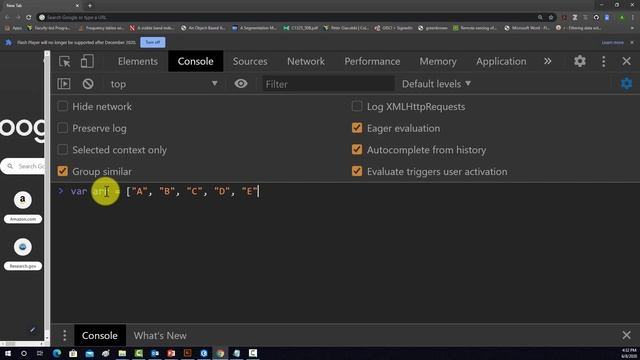Open DevTools settings gear icon
The width and height of the screenshot is (640, 360).
pyautogui.click(x=580, y=61)
